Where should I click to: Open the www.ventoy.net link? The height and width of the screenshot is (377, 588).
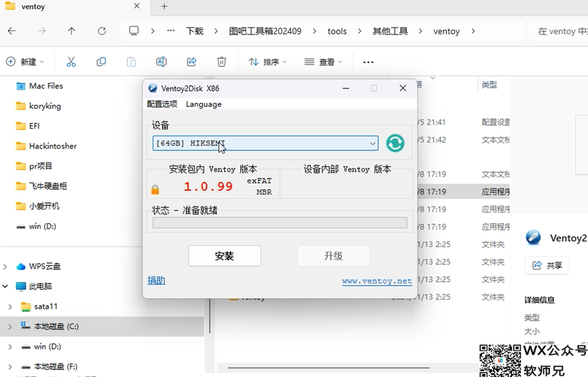[x=377, y=281]
